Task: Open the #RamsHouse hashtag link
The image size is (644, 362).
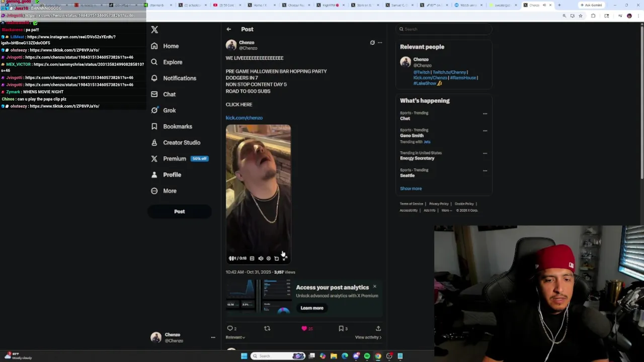Action: pyautogui.click(x=463, y=78)
